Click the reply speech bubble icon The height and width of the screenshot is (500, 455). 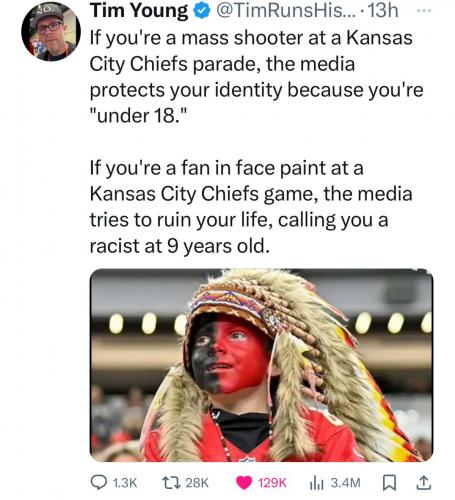pos(99,482)
